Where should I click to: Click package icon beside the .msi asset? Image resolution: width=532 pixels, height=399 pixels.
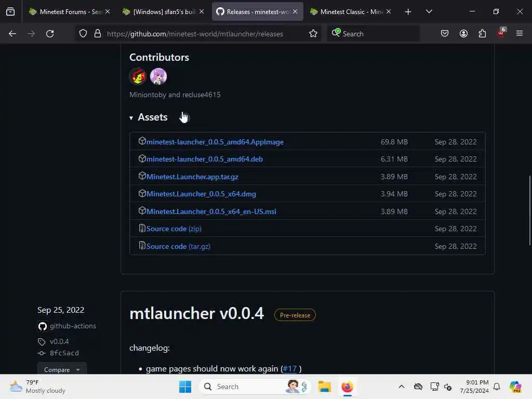pyautogui.click(x=142, y=210)
